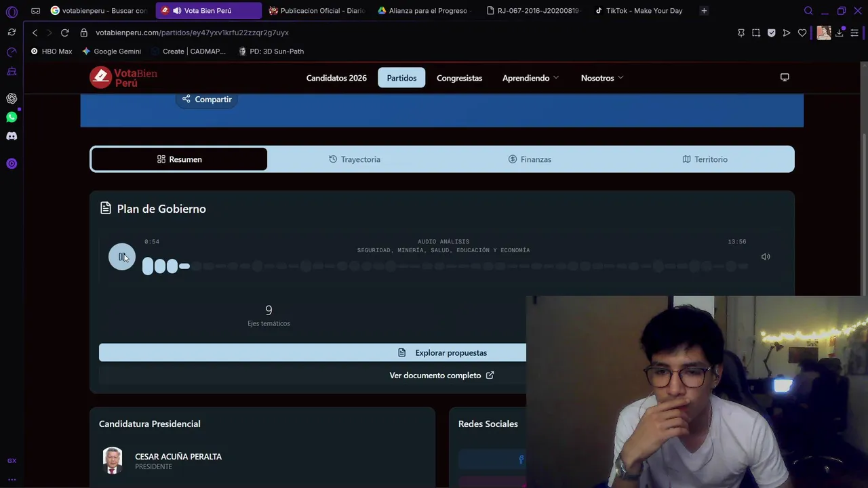
Task: Switch to the RJ-067-2016 document tab
Action: (x=534, y=11)
